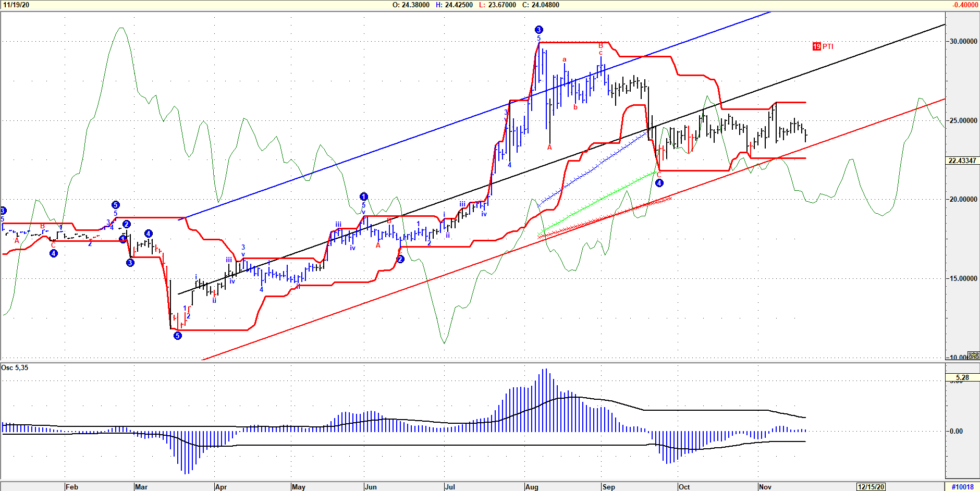Screen dimensions: 980x491
Task: Click the Jul label on the time axis
Action: point(450,487)
